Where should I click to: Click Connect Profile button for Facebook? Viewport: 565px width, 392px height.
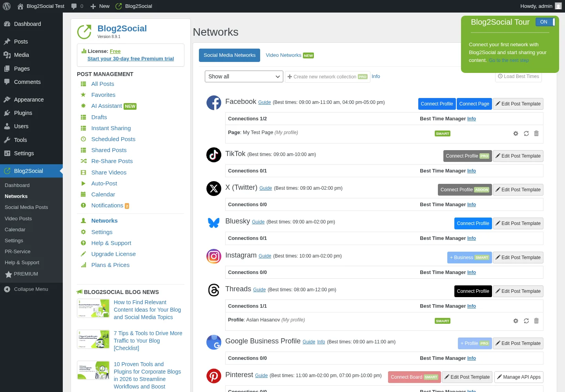[x=437, y=104]
